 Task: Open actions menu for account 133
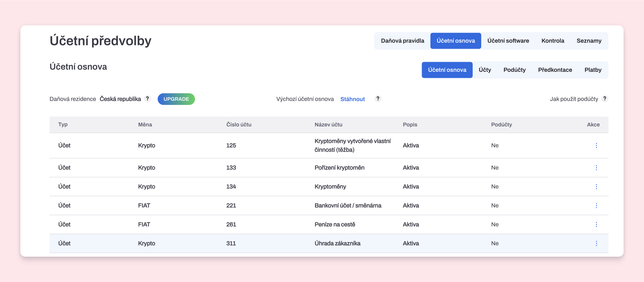tap(596, 167)
